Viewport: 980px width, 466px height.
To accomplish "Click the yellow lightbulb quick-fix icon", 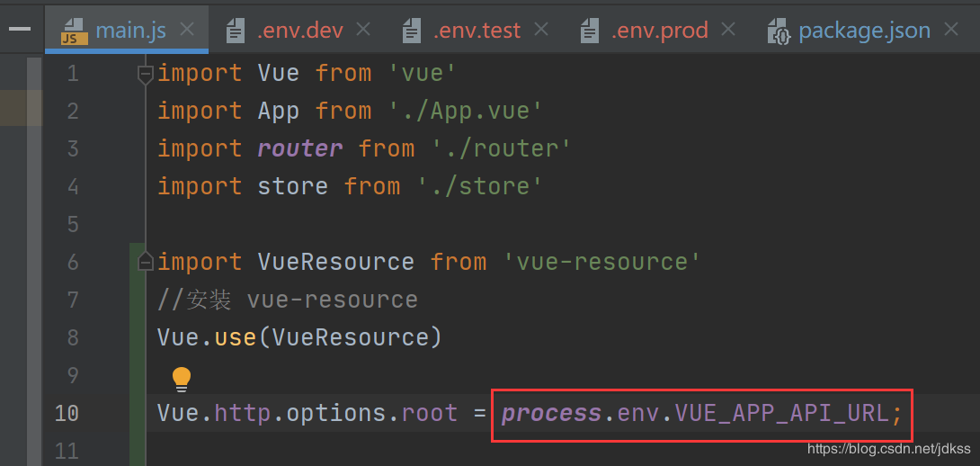I will pos(182,379).
